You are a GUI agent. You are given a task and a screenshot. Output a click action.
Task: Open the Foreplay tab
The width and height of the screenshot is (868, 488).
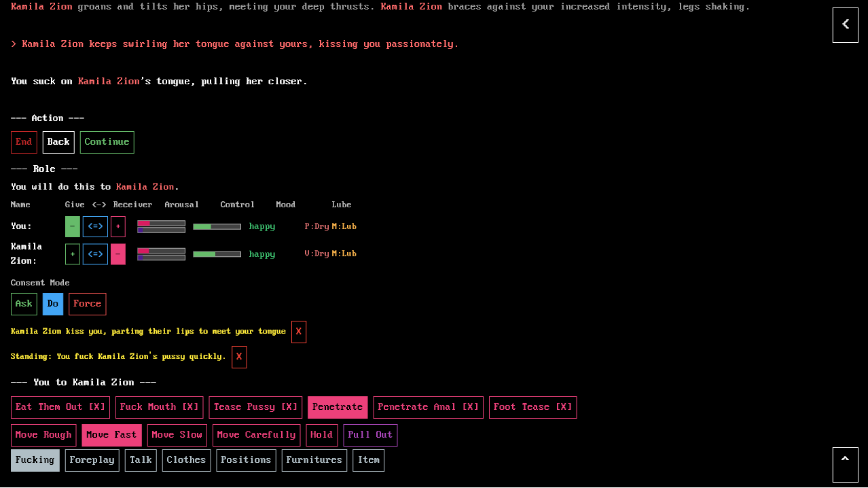(92, 460)
